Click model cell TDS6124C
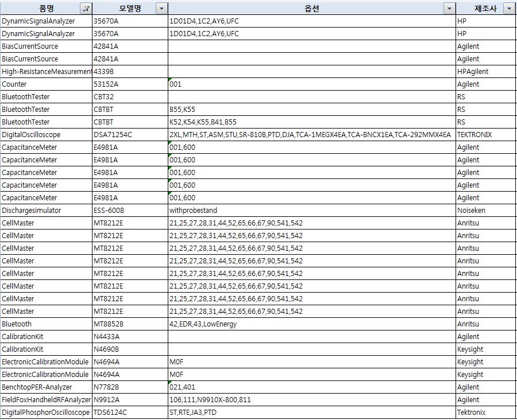The height and width of the screenshot is (420, 517). (129, 413)
